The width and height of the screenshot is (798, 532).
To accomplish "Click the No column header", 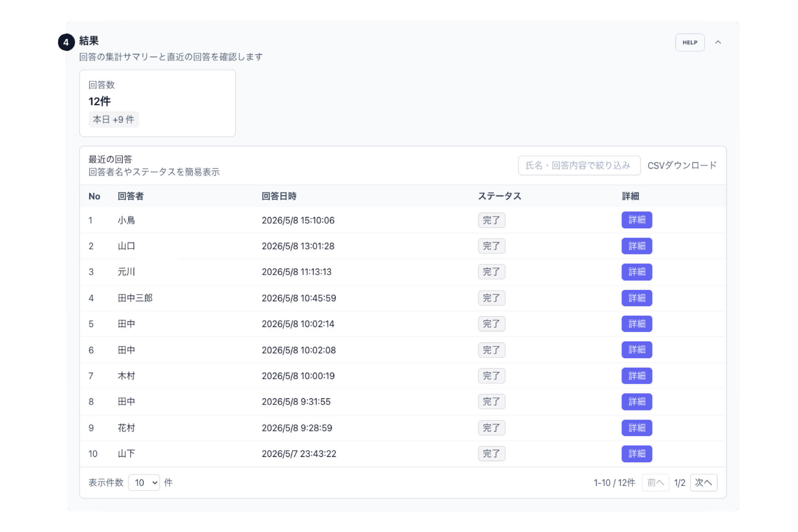I will tap(94, 196).
